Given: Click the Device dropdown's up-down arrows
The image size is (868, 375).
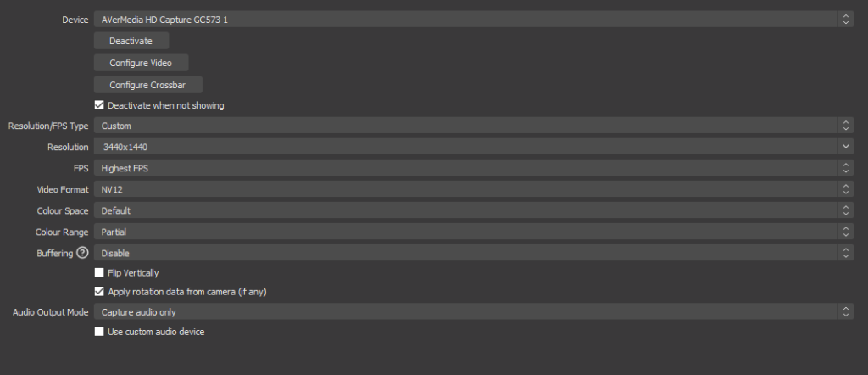Looking at the screenshot, I should click(x=845, y=20).
